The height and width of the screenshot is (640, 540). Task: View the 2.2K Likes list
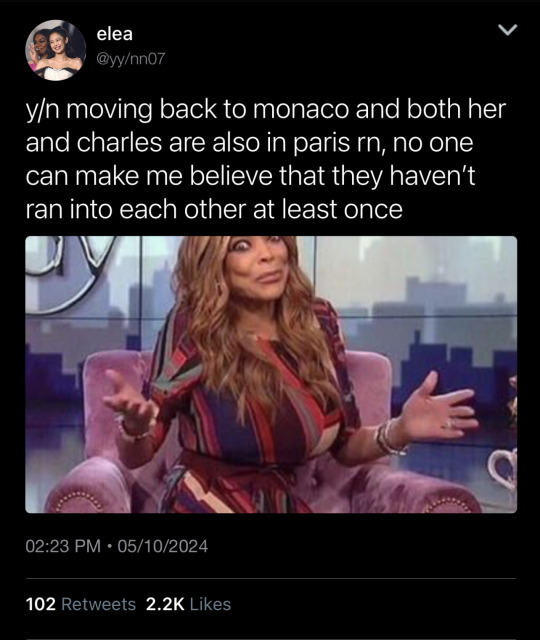[188, 604]
